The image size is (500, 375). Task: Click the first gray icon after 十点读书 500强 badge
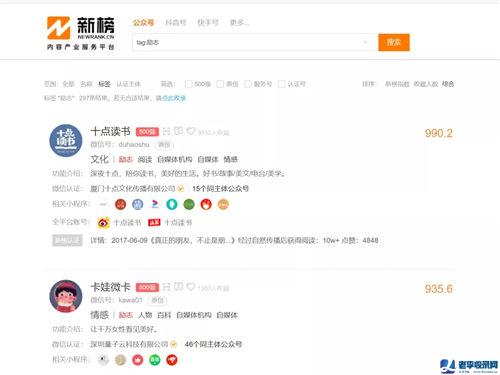167,131
